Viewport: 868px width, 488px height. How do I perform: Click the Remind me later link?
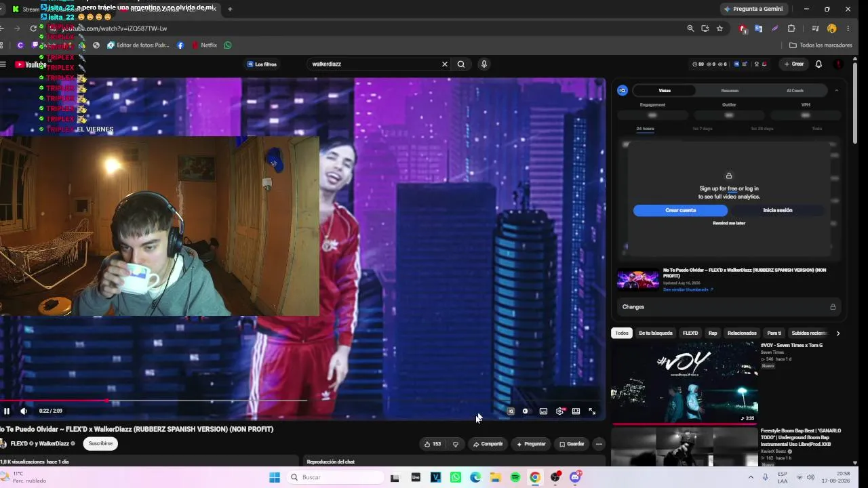point(729,223)
